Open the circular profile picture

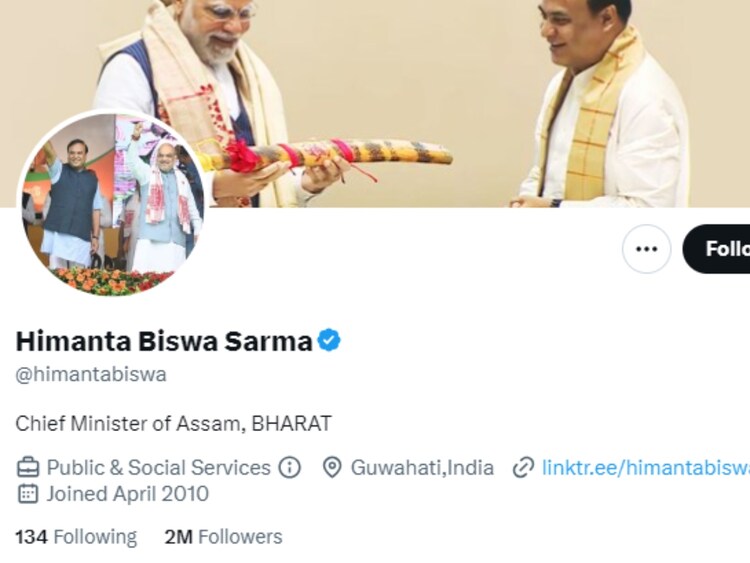[113, 205]
